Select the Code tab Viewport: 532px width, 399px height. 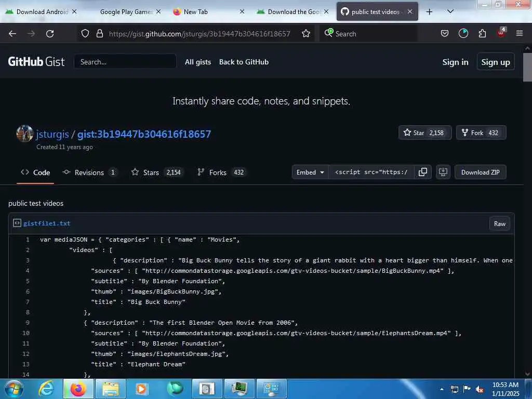point(35,172)
